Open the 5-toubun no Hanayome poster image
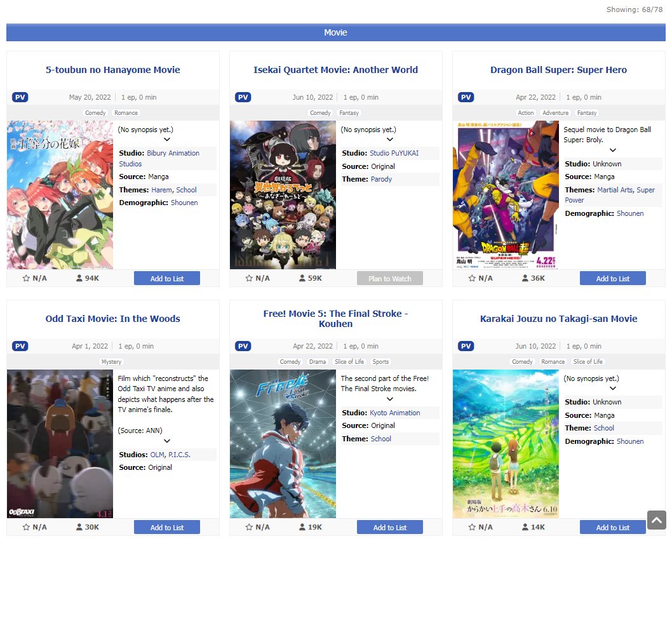Image resolution: width=672 pixels, height=621 pixels. pyautogui.click(x=60, y=195)
